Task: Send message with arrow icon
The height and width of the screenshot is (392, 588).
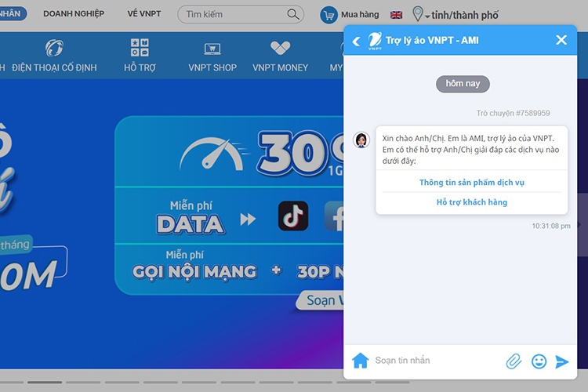Action: tap(561, 361)
